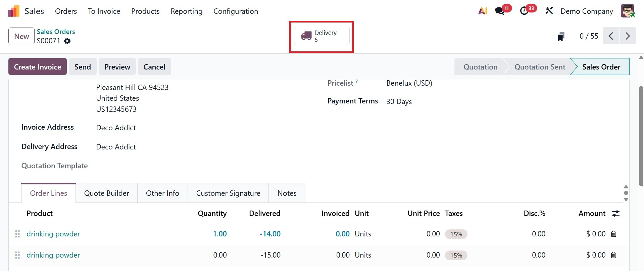Open the Reporting menu
644x271 pixels.
click(186, 11)
